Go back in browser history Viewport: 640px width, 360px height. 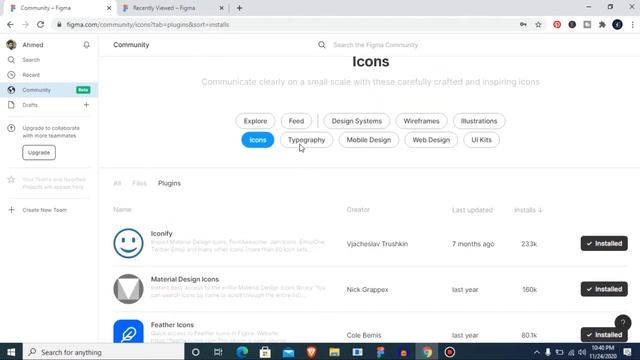click(10, 24)
